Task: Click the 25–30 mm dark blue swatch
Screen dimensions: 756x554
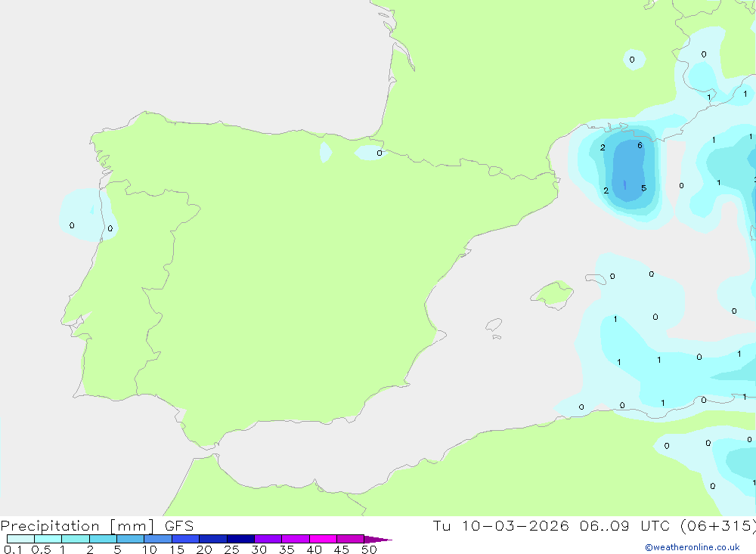Action: pyautogui.click(x=240, y=539)
